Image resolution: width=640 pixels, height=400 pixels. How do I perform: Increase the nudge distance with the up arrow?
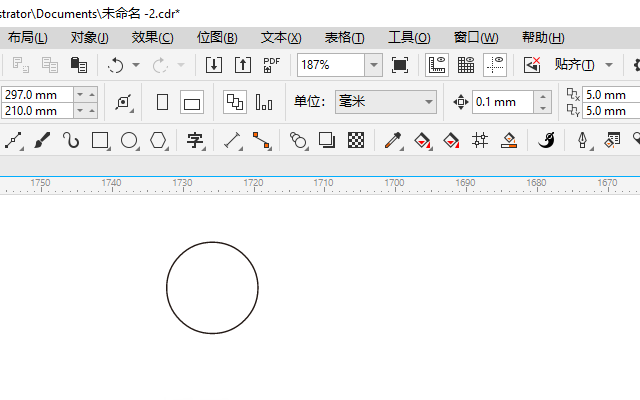543,97
